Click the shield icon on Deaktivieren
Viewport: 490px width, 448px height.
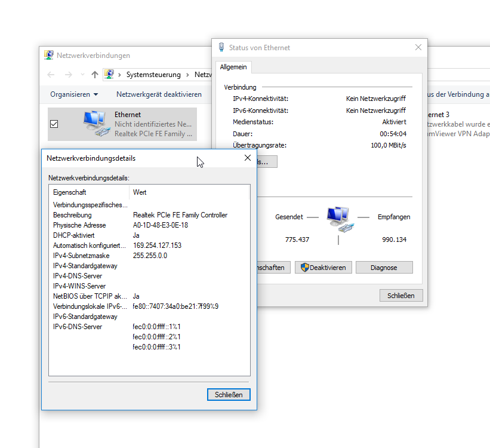[x=305, y=268]
